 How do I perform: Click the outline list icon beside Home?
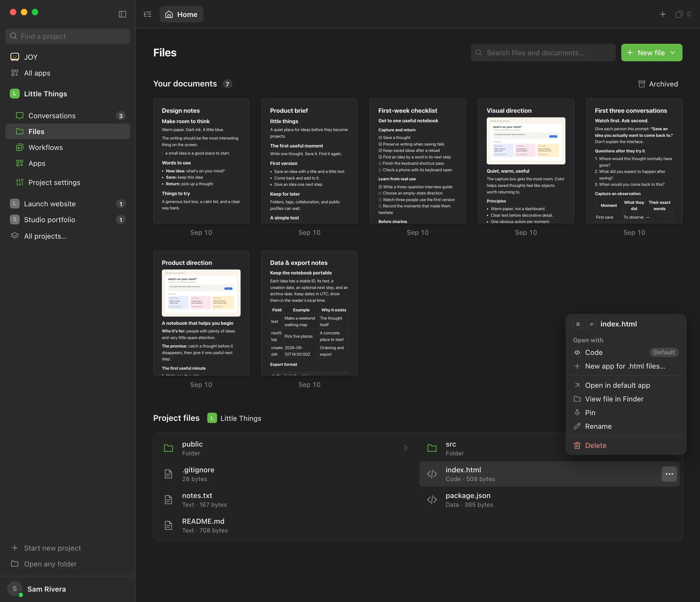point(148,14)
